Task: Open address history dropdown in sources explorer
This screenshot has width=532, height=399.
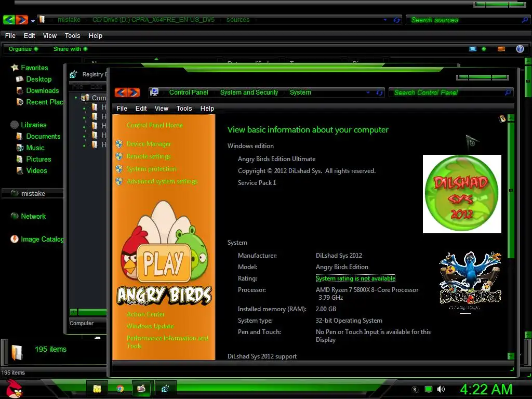Action: (385, 20)
